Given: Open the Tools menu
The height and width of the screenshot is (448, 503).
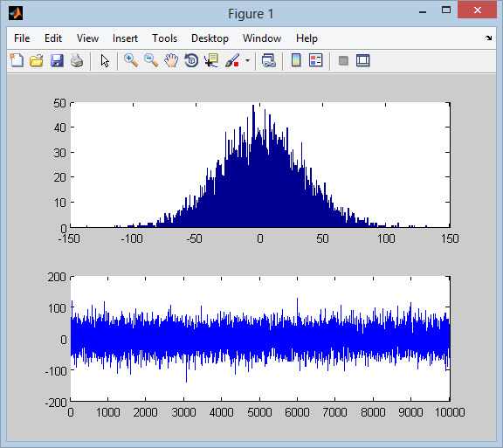Looking at the screenshot, I should (x=164, y=38).
